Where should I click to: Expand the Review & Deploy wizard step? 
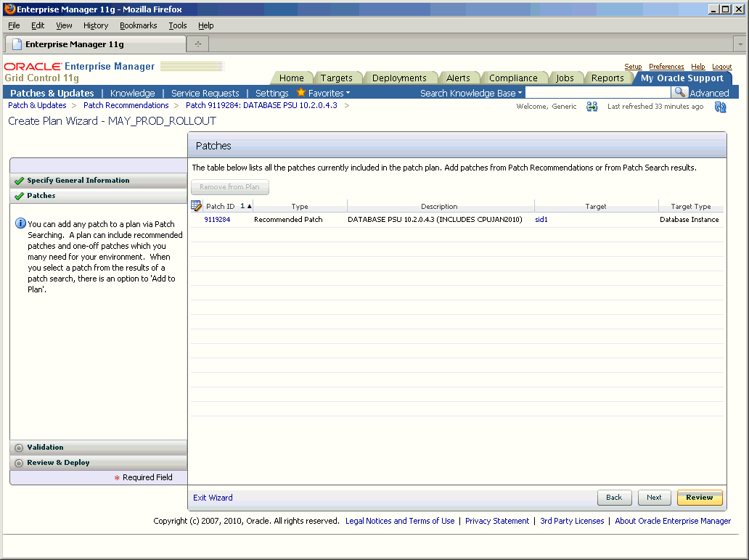click(99, 463)
